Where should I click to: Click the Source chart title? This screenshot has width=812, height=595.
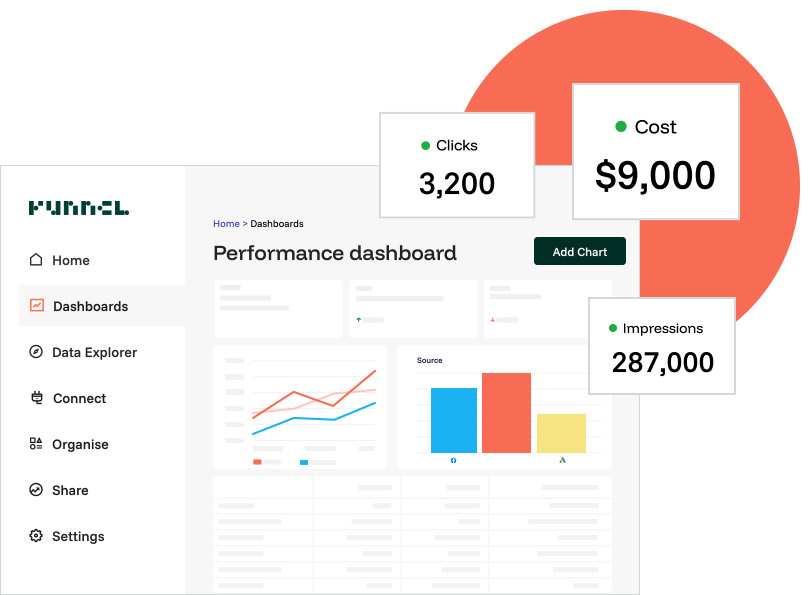click(x=429, y=360)
